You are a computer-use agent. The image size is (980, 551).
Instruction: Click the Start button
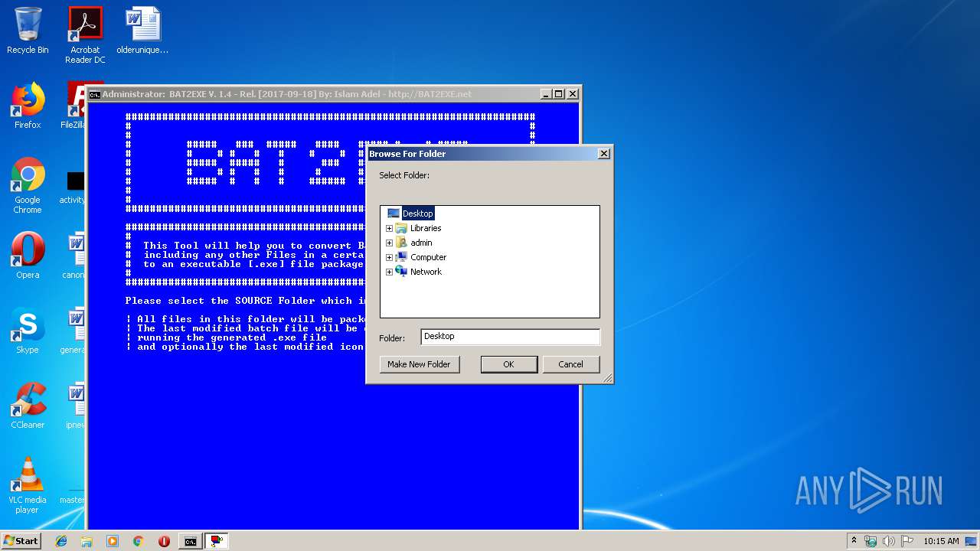[21, 541]
